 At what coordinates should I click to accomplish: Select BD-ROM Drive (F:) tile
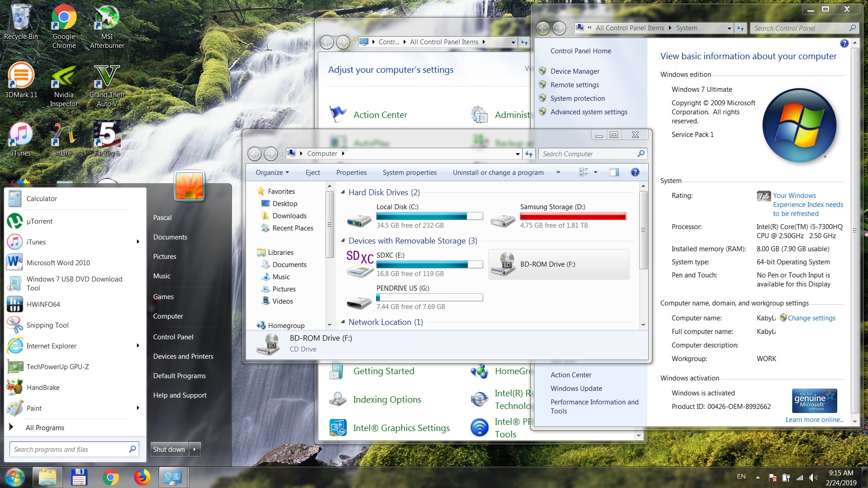pos(559,264)
